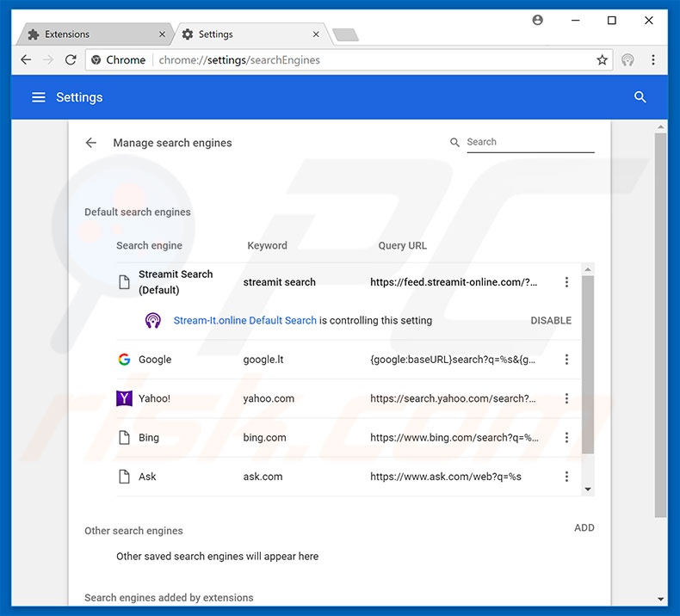Click the page scrollbar thumb

pos(660,325)
